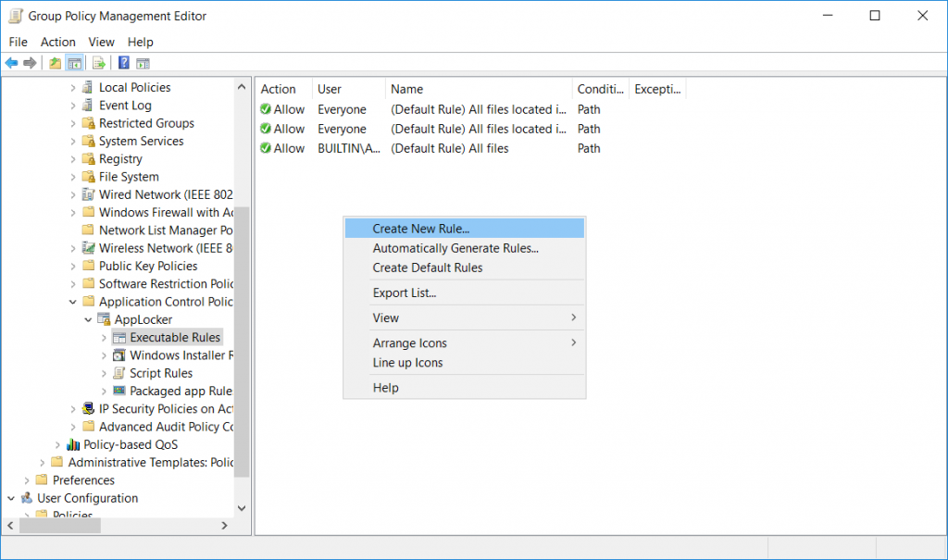Open the View submenu arrow

[x=576, y=317]
